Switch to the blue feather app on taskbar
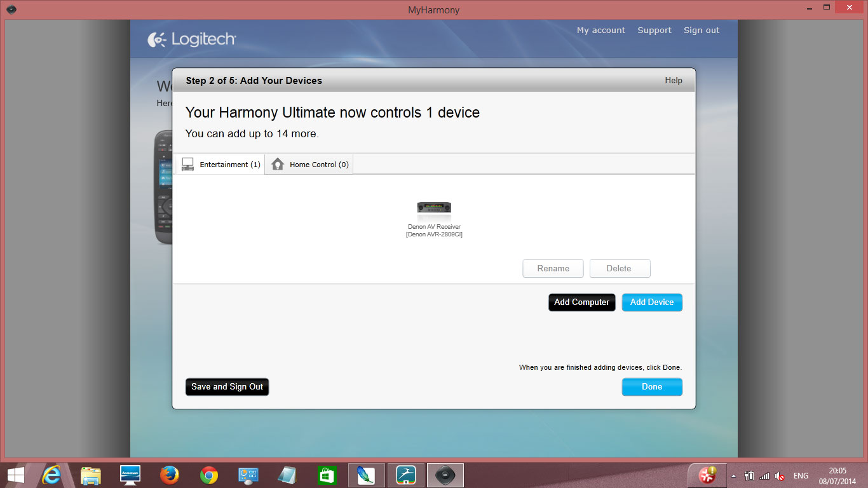The image size is (868, 488). (x=367, y=475)
